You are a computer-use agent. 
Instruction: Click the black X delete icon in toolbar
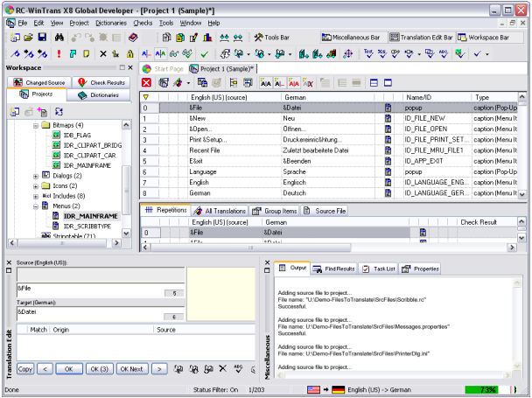tap(102, 53)
